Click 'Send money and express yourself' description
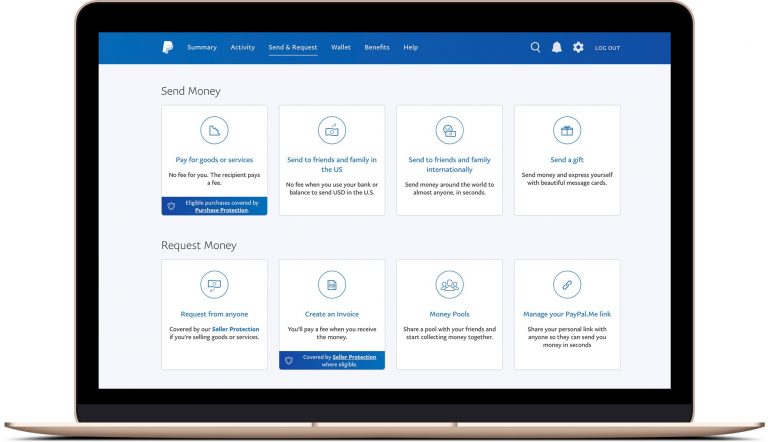The image size is (768, 442). click(567, 179)
